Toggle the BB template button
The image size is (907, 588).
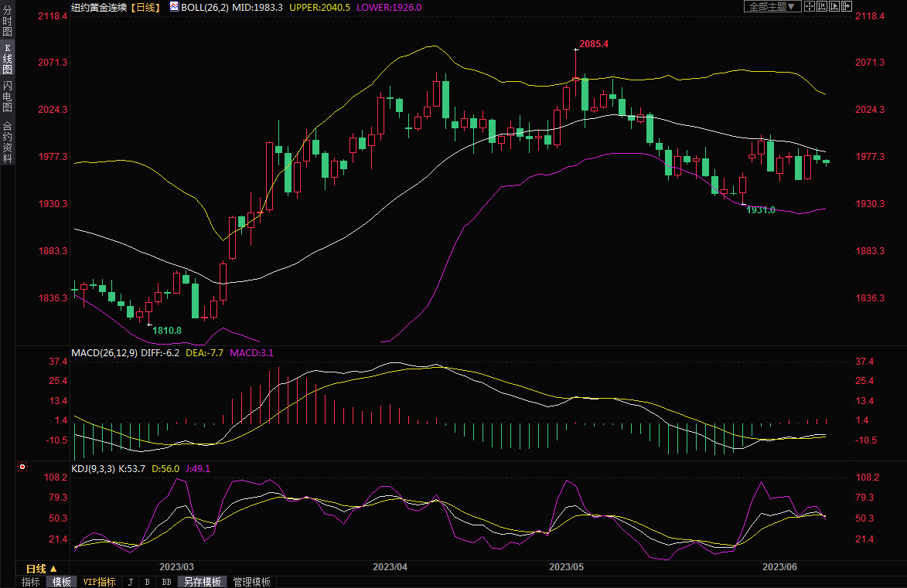coord(166,582)
